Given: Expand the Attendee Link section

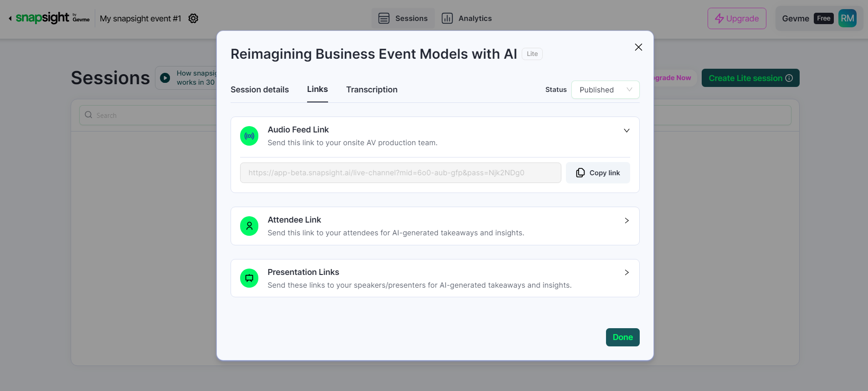Looking at the screenshot, I should tap(627, 221).
